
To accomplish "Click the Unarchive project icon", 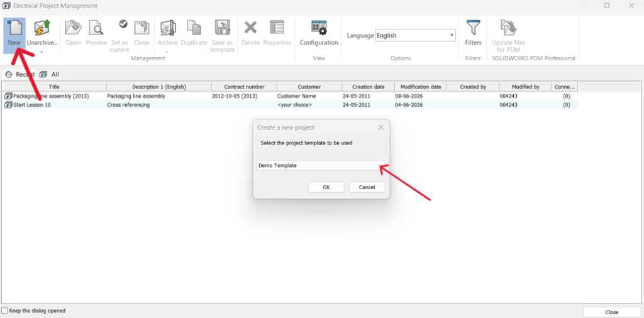I will tap(42, 29).
